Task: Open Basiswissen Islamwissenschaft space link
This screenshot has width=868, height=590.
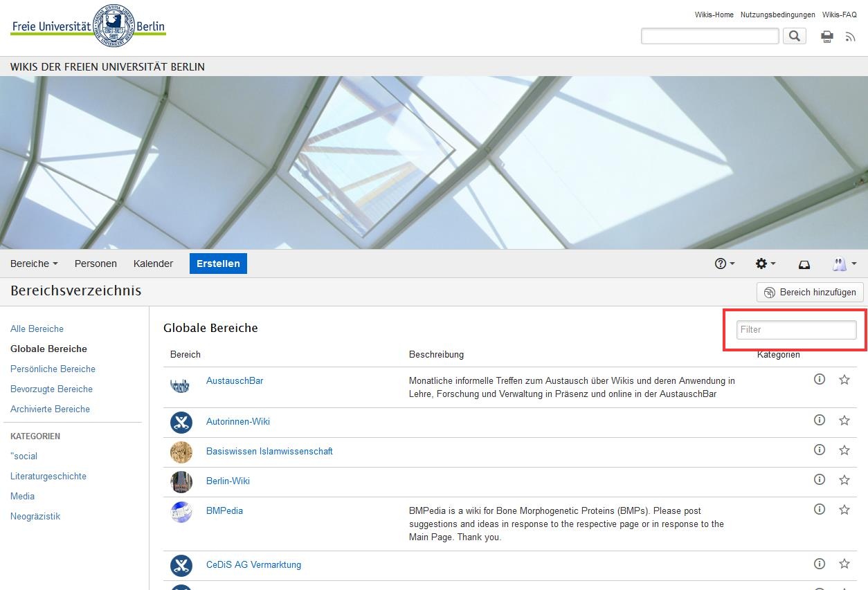Action: click(269, 451)
